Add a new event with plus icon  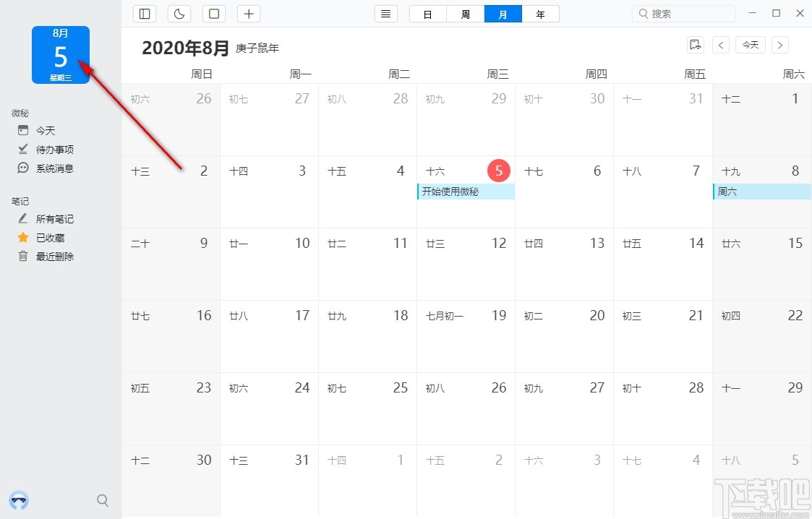tap(249, 14)
